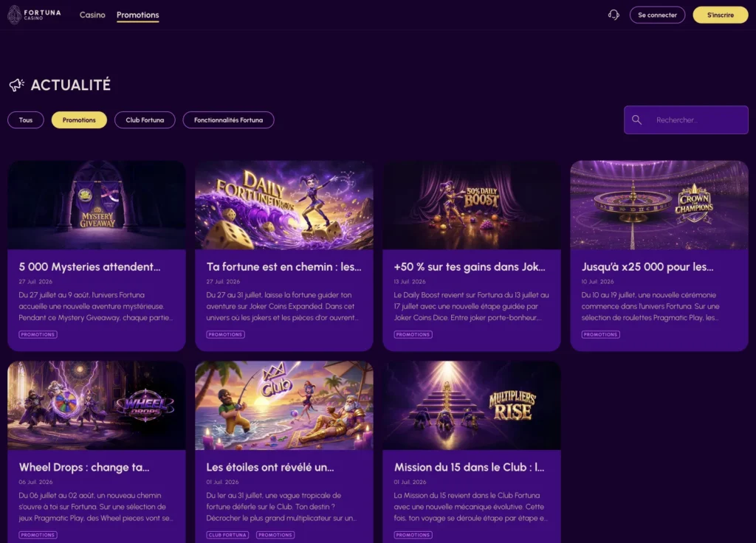The height and width of the screenshot is (543, 756).
Task: Open the Crown Champions banner image
Action: 659,205
